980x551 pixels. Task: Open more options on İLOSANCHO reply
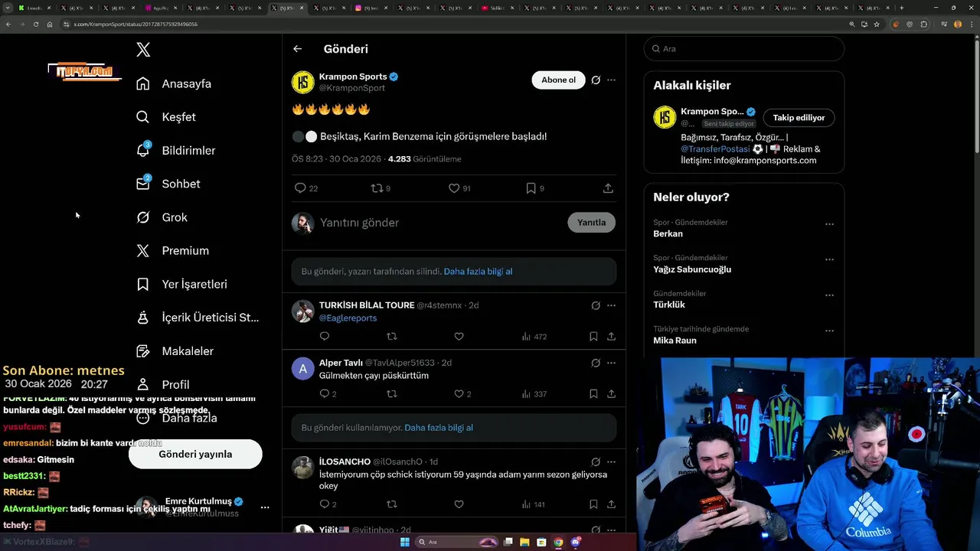pyautogui.click(x=611, y=462)
